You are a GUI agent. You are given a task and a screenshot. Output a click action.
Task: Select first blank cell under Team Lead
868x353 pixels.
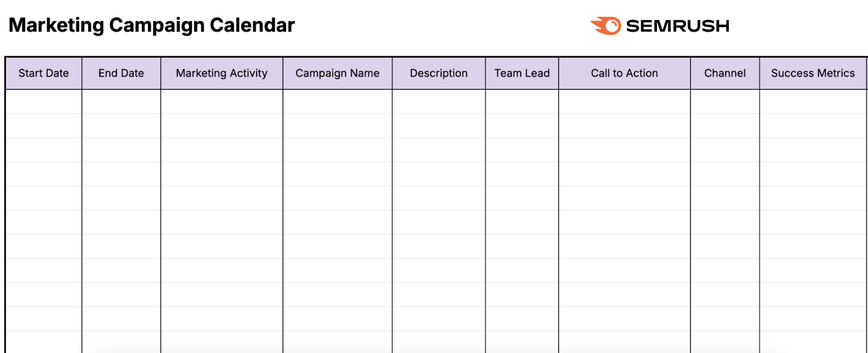click(x=522, y=102)
